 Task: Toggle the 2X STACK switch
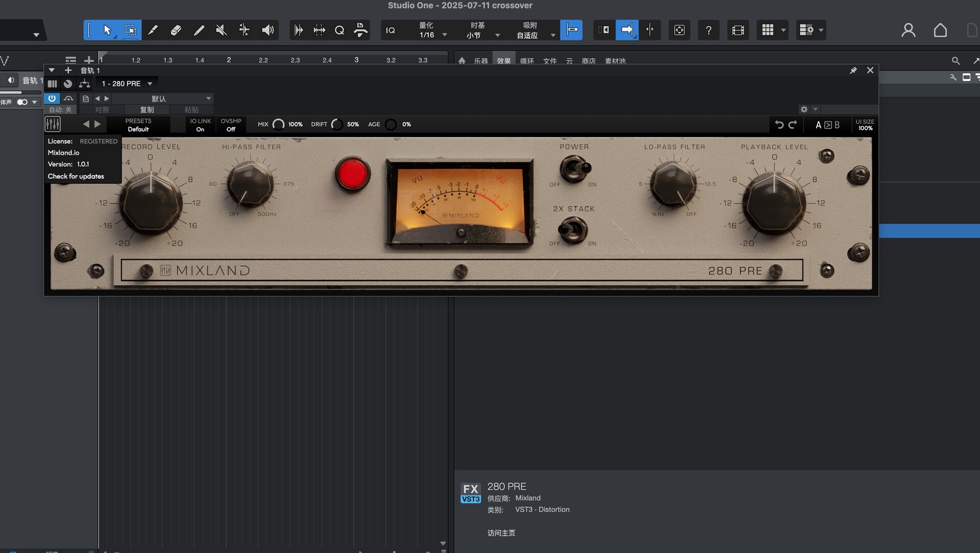pos(573,230)
